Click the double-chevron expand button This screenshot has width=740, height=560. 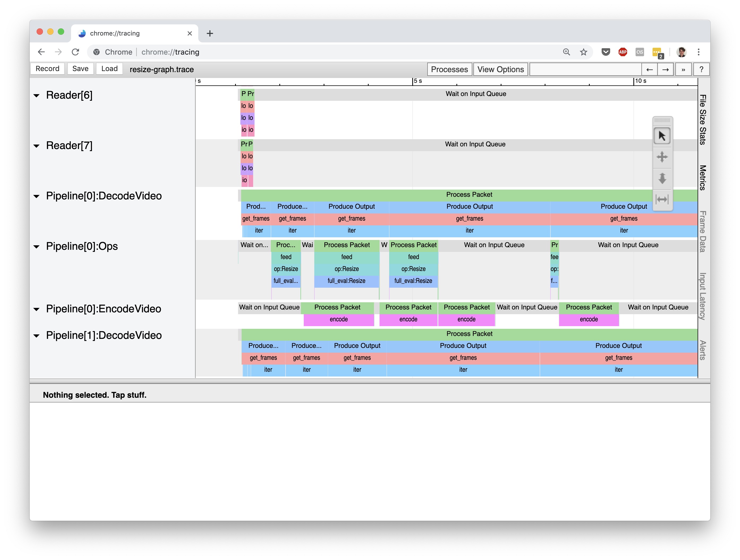[x=683, y=69]
